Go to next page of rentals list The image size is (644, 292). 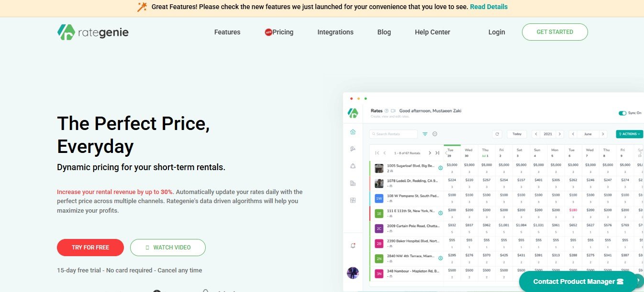click(430, 153)
